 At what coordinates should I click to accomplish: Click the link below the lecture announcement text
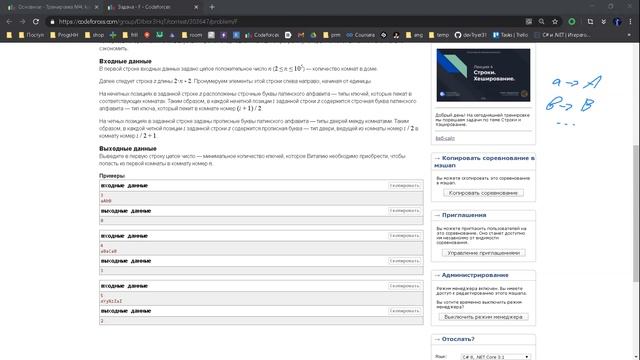pos(445,138)
